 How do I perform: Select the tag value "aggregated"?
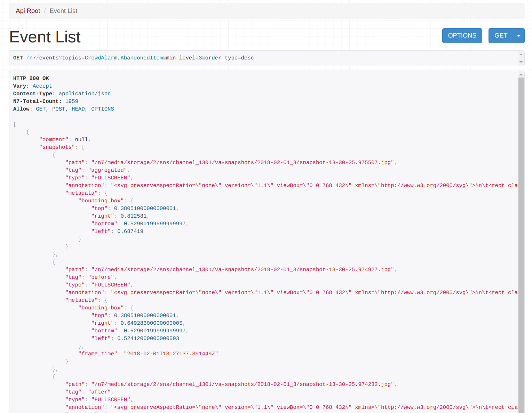point(108,170)
